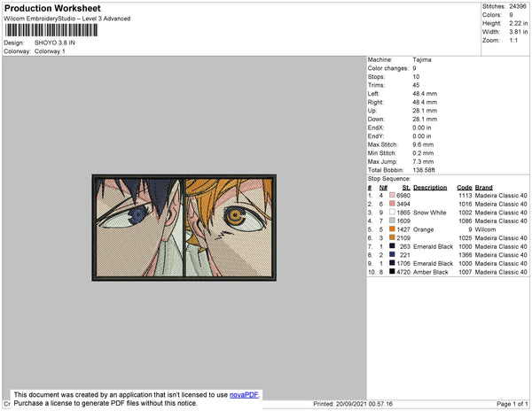This screenshot has height=411, width=532.
Task: Click the Wilcom brand in Orange row
Action: (485, 229)
